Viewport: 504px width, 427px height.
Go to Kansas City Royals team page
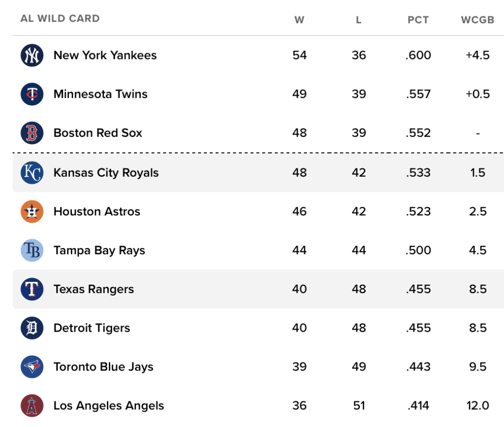tap(106, 173)
